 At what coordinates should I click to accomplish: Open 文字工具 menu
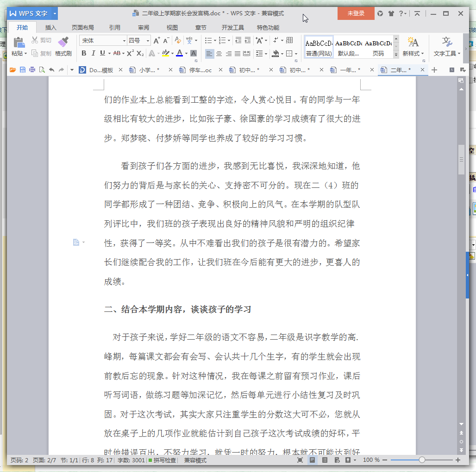click(447, 46)
